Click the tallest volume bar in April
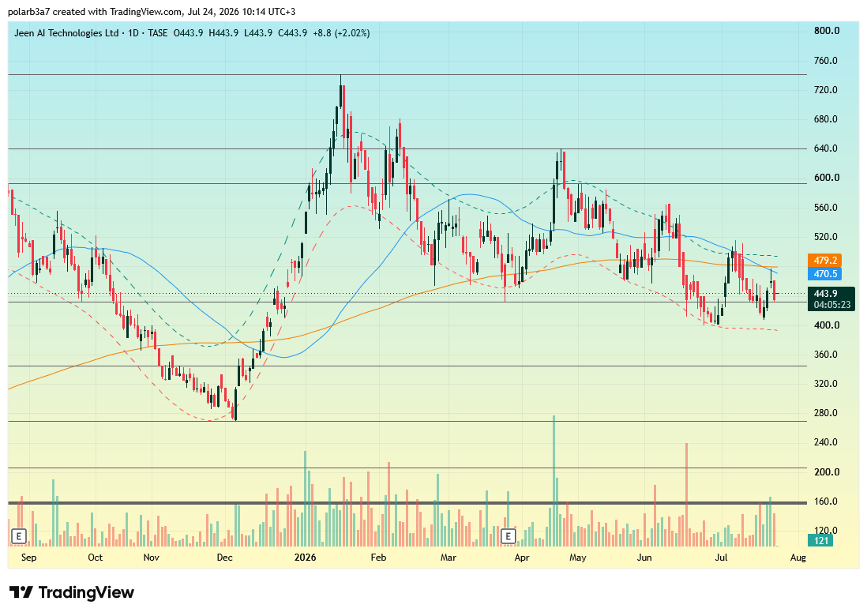Image resolution: width=867 pixels, height=616 pixels. click(554, 480)
